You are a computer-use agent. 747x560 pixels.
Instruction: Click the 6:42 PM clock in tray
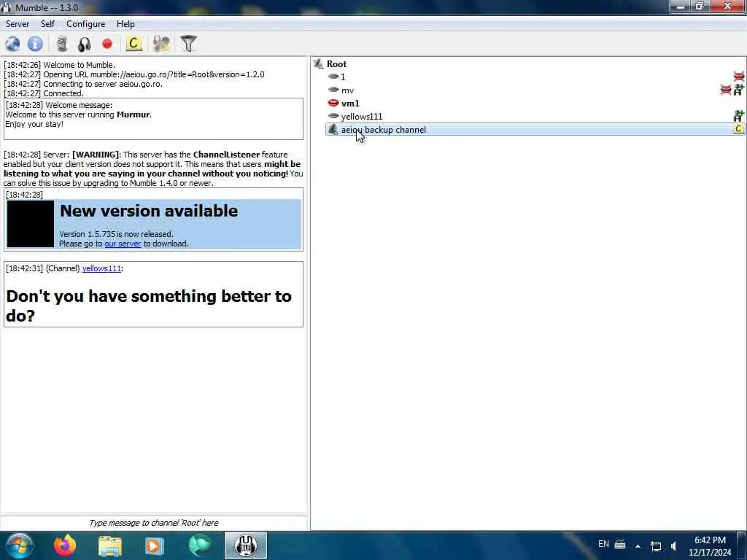click(710, 540)
